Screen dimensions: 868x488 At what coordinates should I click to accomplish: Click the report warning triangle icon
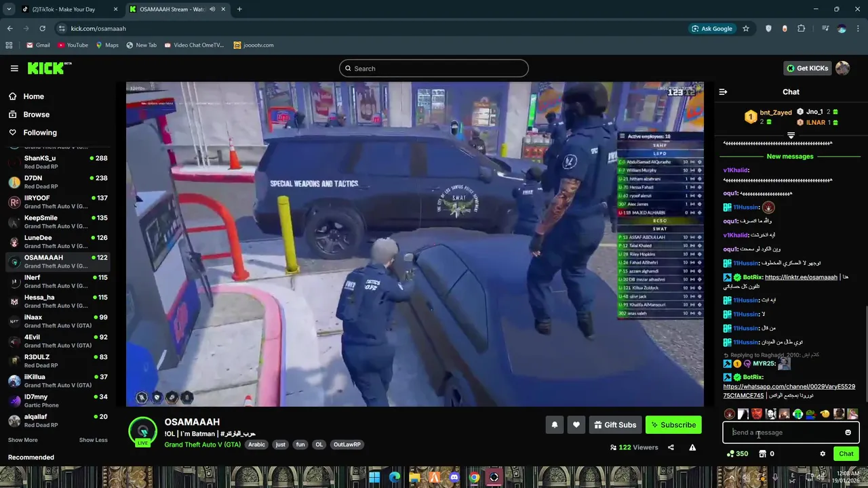(x=692, y=447)
